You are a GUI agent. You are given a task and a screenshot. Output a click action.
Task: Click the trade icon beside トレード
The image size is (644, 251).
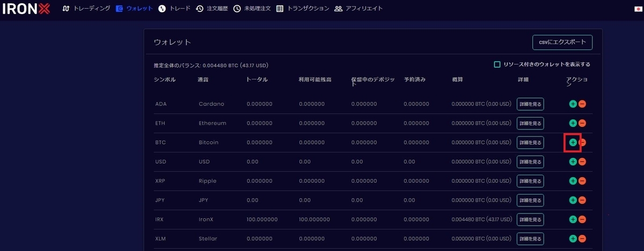coord(162,9)
